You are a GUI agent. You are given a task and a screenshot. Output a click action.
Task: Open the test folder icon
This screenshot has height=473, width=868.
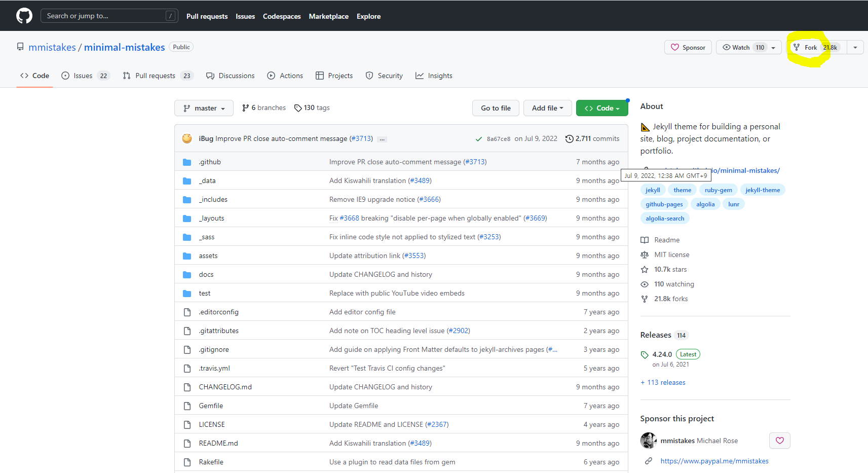[x=187, y=294]
